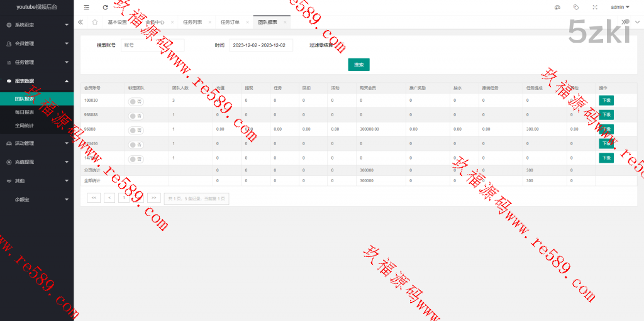Open 每日报表 in the sidebar

[x=25, y=112]
